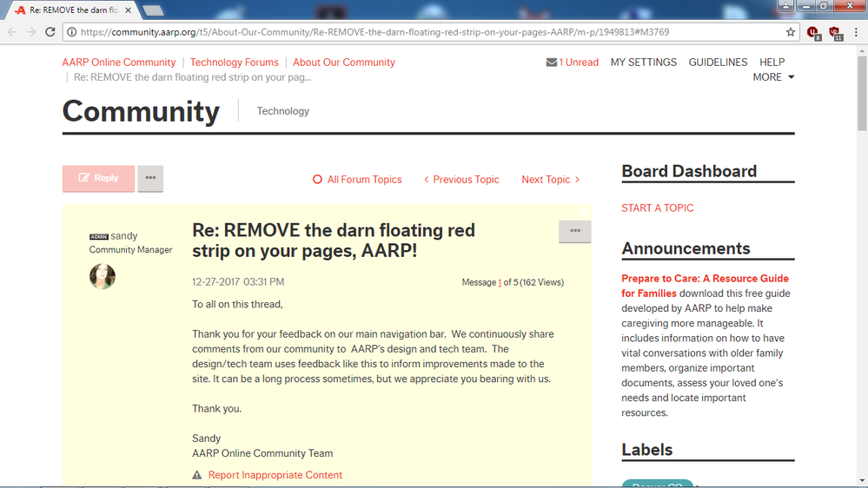Expand the MORE dropdown menu

pos(773,77)
